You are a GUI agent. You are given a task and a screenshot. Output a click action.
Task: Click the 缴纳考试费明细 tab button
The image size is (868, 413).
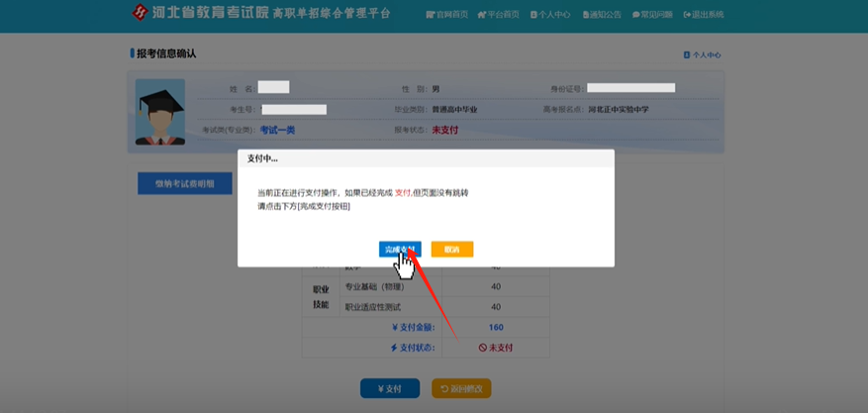[x=185, y=184]
